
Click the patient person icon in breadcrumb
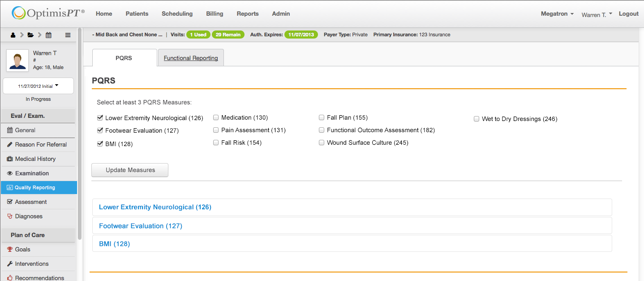click(x=13, y=35)
